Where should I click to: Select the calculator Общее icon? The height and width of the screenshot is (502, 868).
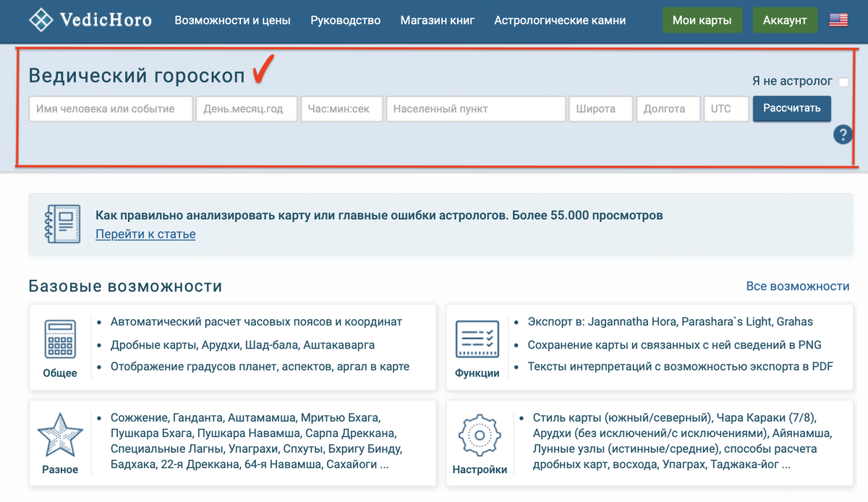[60, 339]
